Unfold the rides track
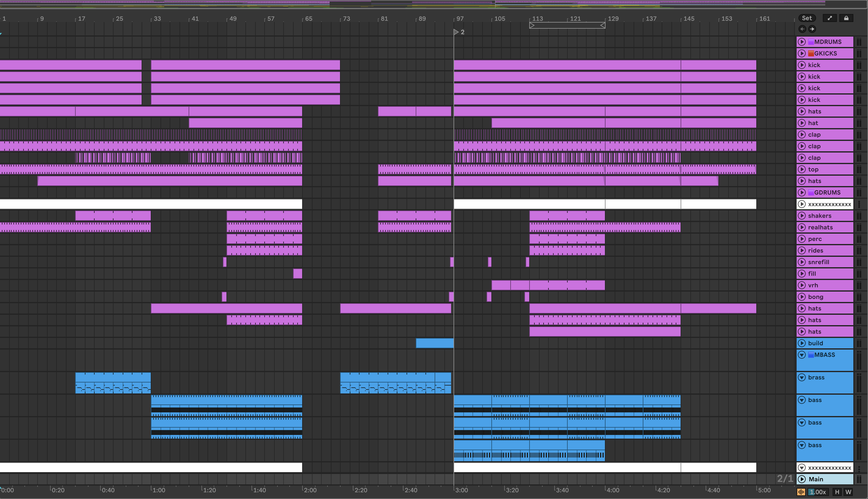The height and width of the screenshot is (499, 868). click(x=802, y=250)
